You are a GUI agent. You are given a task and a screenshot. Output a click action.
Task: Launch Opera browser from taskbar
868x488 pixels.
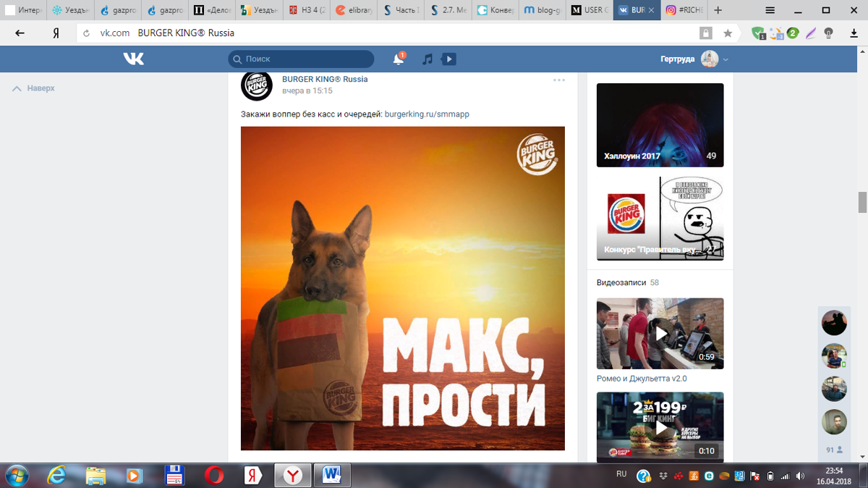(213, 476)
